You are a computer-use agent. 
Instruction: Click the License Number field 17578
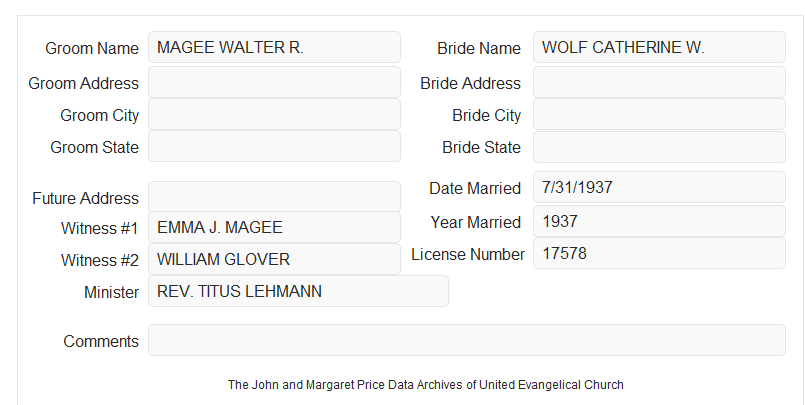coord(659,253)
